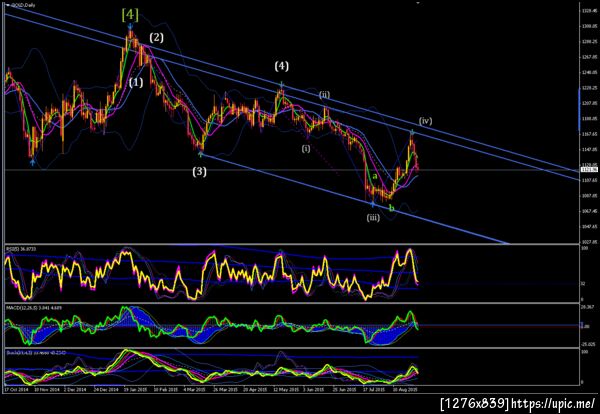Image resolution: width=600 pixels, height=414 pixels.
Task: Click the green [4] wave label
Action: (x=130, y=15)
